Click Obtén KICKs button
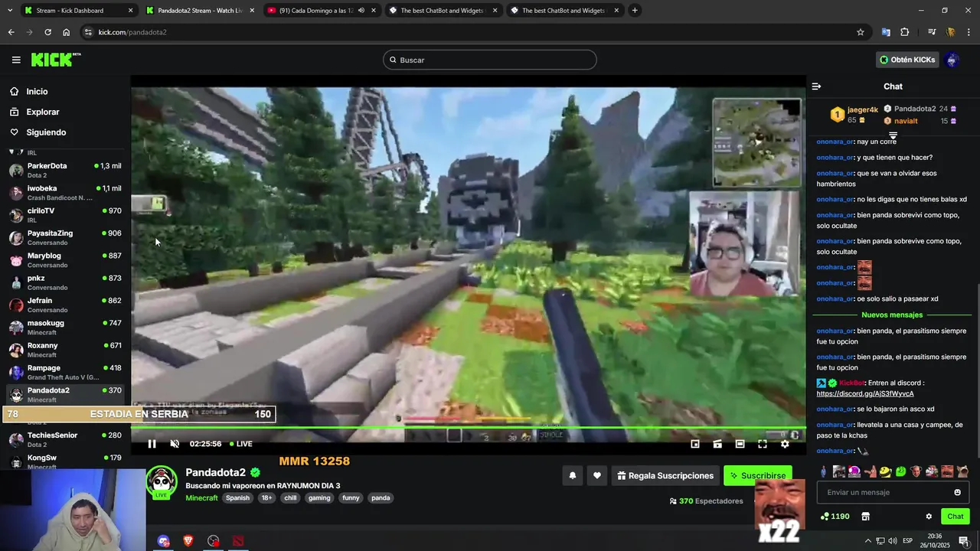The image size is (980, 551). click(907, 60)
